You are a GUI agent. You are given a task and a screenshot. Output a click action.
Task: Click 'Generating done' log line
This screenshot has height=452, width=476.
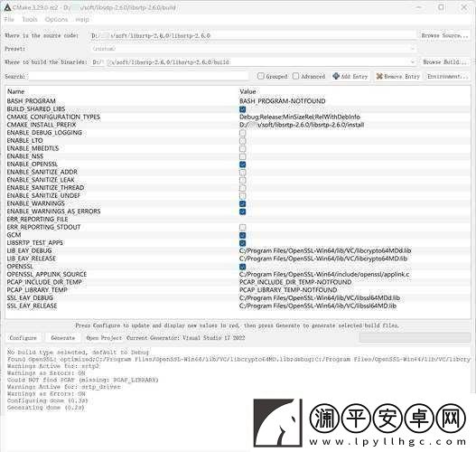[45, 408]
